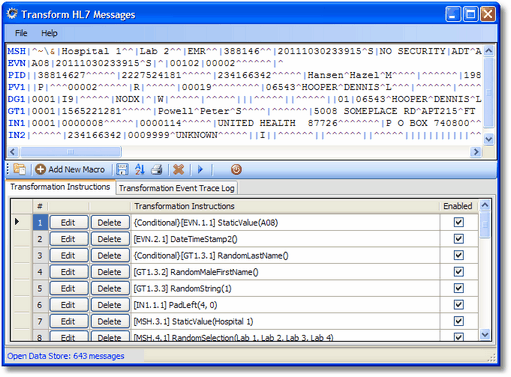This screenshot has width=511, height=377.
Task: Delete using the orange X icon
Action: pyautogui.click(x=179, y=170)
